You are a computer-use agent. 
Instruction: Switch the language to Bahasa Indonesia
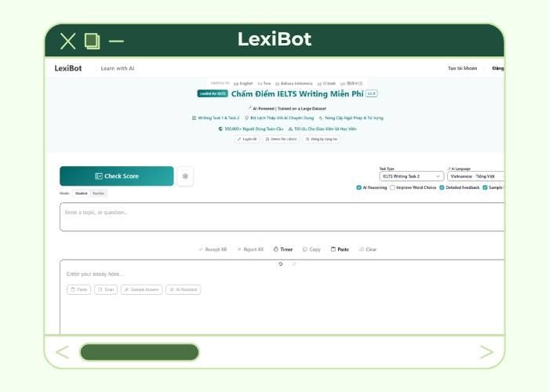[294, 83]
